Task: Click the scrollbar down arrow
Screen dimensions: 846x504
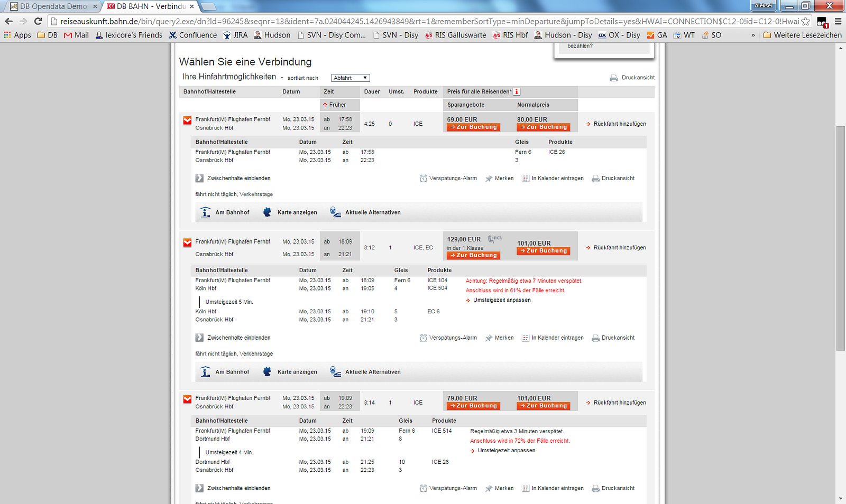Action: tap(840, 499)
